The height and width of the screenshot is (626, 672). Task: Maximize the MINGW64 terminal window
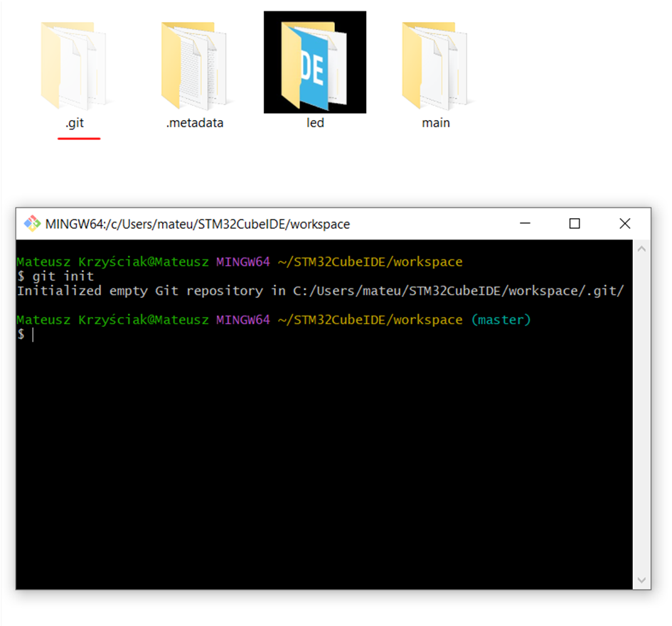575,224
